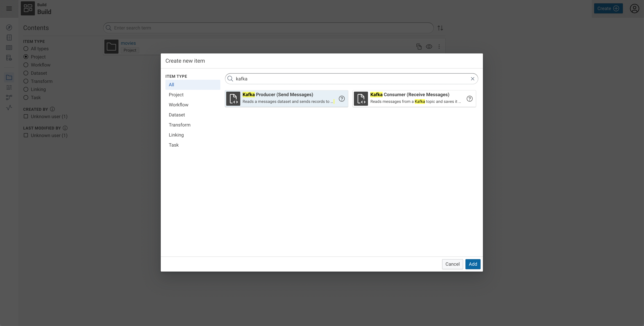This screenshot has width=644, height=326.
Task: Open the activity pulse icon in sidebar
Action: click(9, 107)
